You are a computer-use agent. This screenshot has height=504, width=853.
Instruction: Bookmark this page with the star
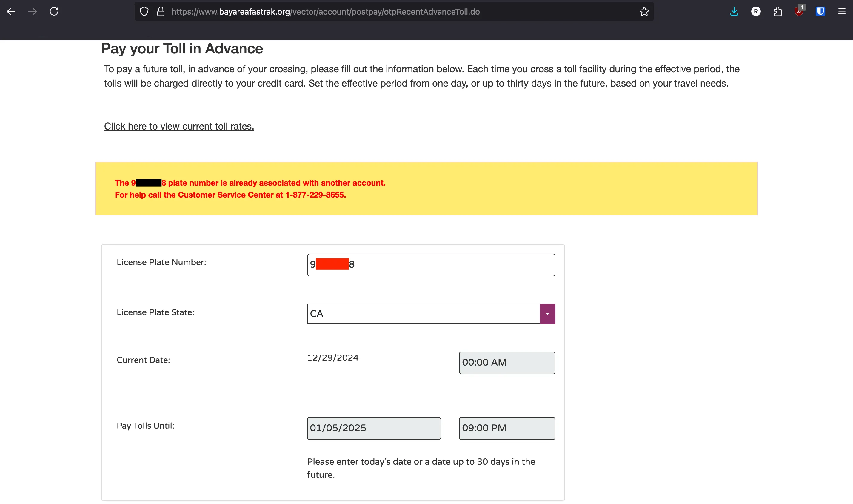pyautogui.click(x=644, y=12)
